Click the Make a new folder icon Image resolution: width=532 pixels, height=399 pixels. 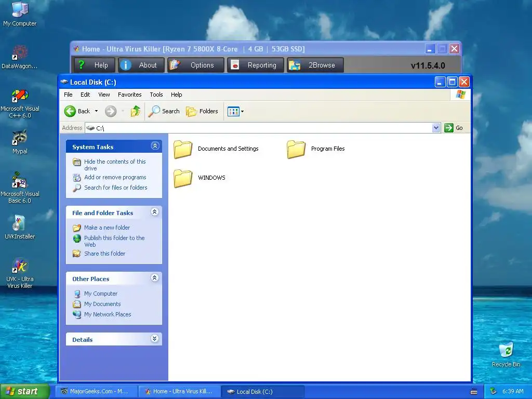77,228
